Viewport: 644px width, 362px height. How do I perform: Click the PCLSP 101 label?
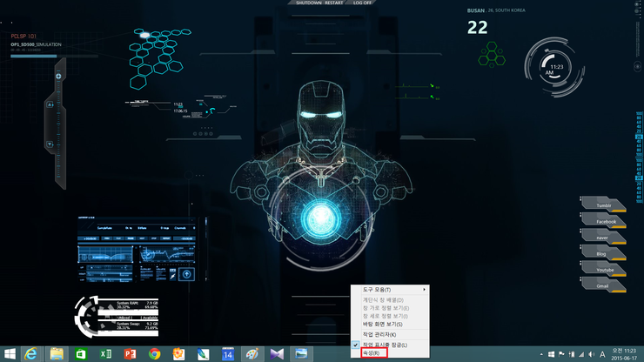point(23,37)
